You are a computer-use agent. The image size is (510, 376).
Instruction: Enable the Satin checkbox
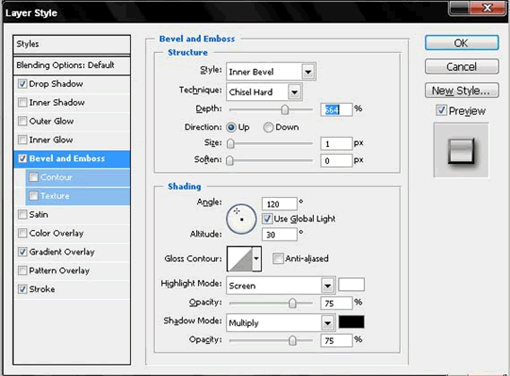(x=22, y=214)
